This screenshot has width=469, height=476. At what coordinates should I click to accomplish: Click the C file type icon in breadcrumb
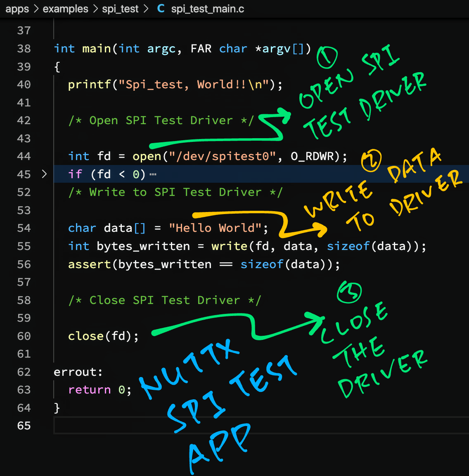(161, 9)
